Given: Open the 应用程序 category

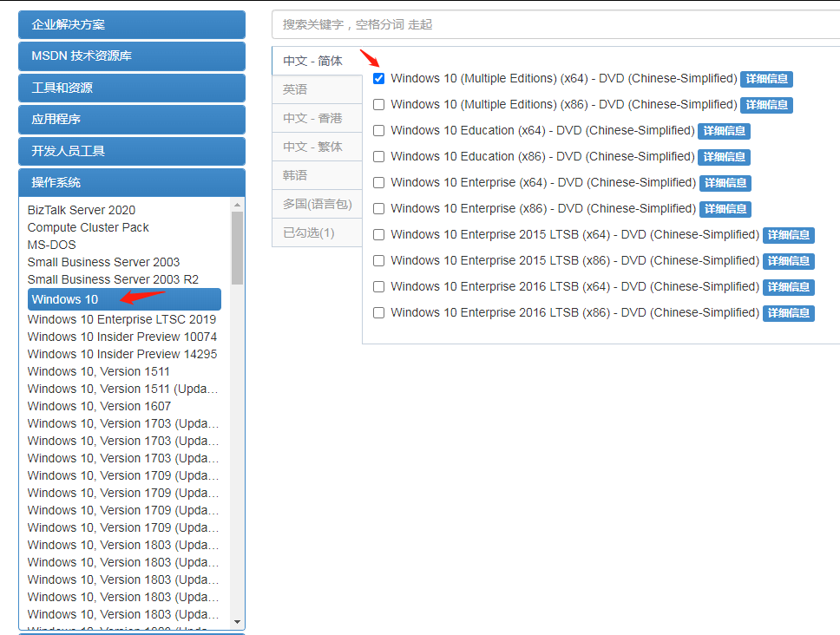Looking at the screenshot, I should [x=131, y=119].
